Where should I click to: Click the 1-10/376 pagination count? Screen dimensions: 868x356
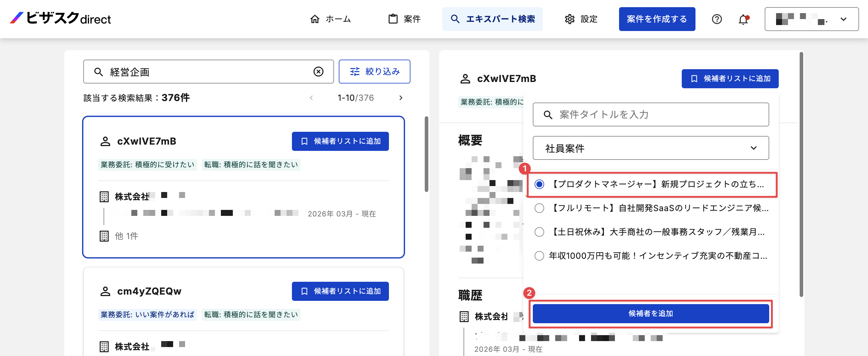(356, 97)
